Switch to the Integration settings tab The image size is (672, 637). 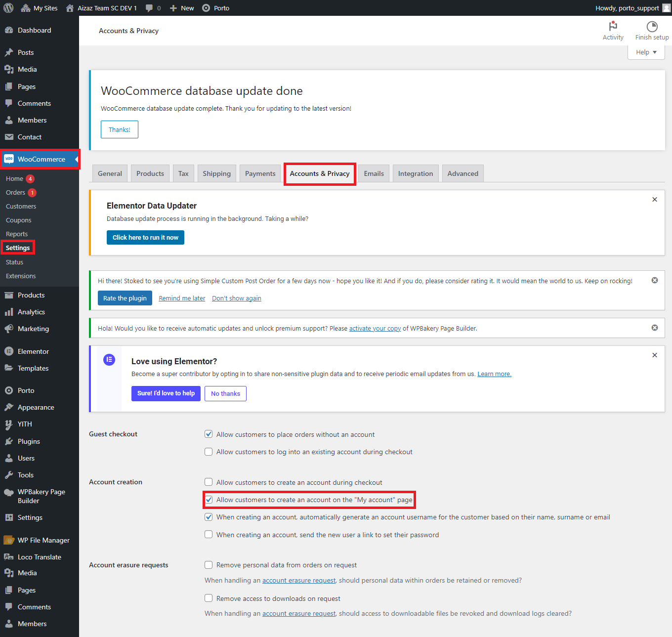pos(416,173)
